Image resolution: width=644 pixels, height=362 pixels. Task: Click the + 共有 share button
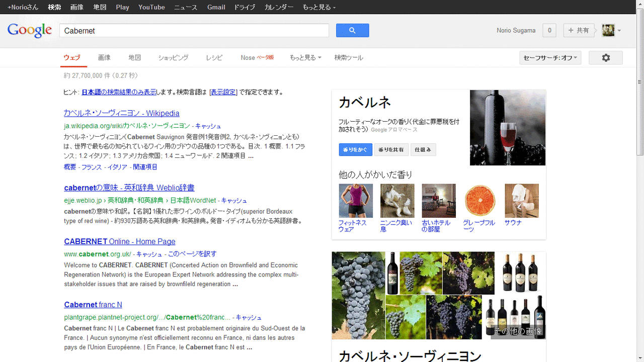[579, 31]
